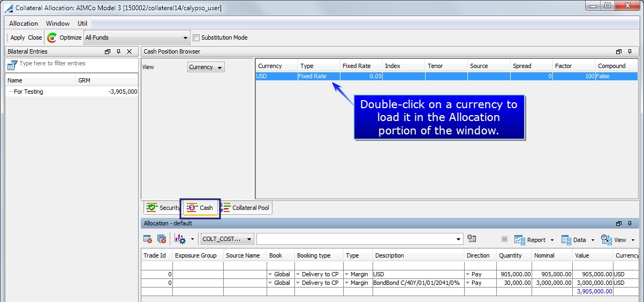Expand the Data dropdown arrow
This screenshot has width=644, height=302.
point(593,240)
